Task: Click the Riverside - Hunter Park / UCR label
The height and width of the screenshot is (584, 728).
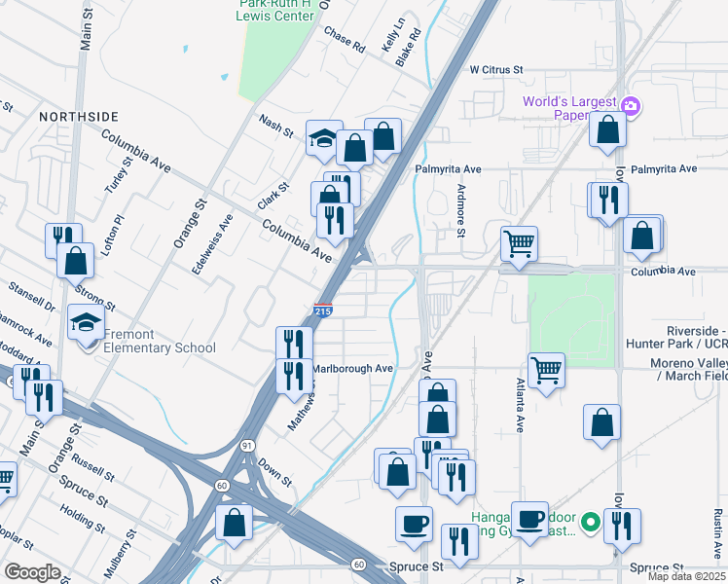Action: [x=677, y=338]
